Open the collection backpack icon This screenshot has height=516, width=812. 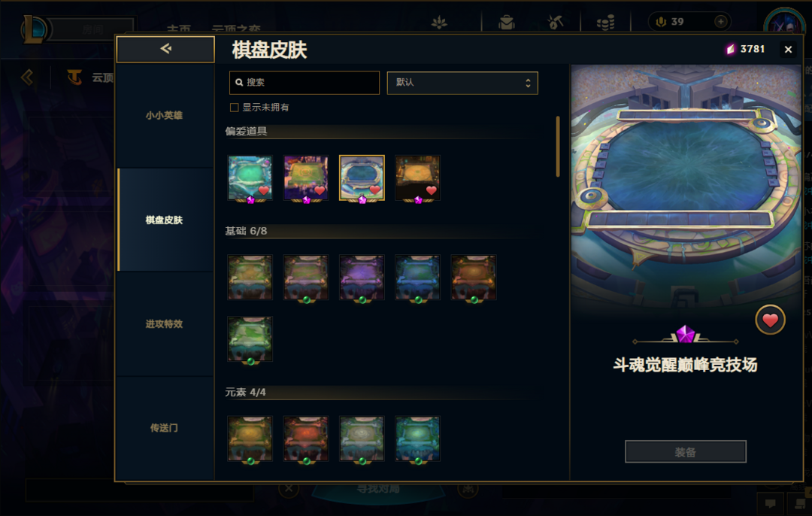pos(507,23)
